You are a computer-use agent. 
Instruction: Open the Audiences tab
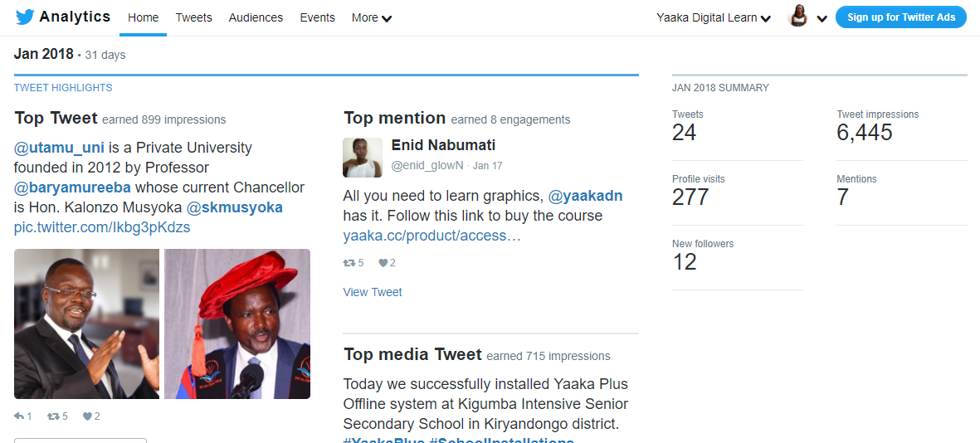point(256,17)
